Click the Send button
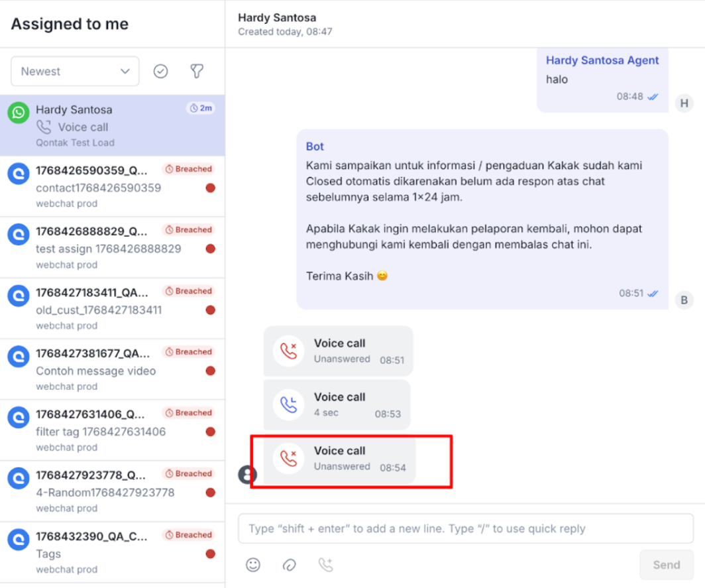The height and width of the screenshot is (588, 705). click(x=666, y=565)
